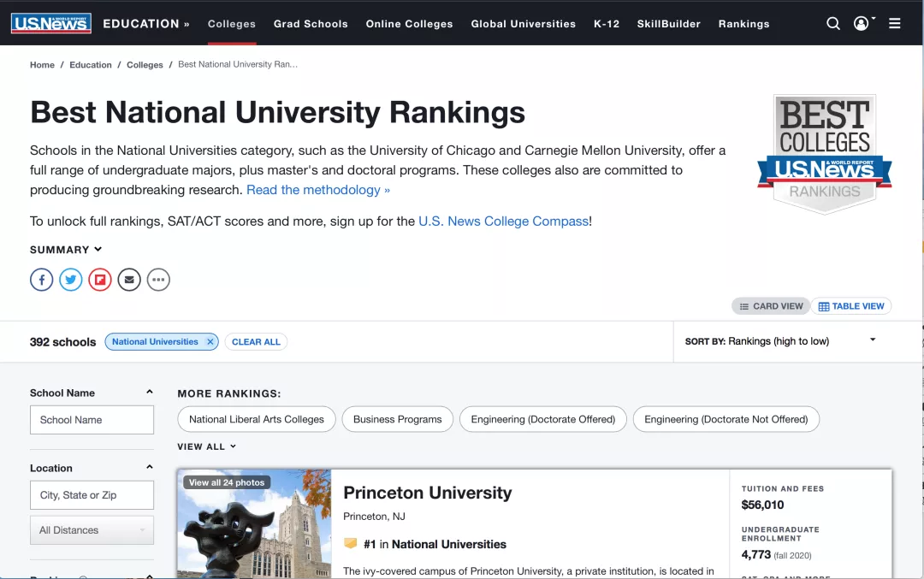Switch to Table View
This screenshot has height=579, width=924.
point(851,306)
